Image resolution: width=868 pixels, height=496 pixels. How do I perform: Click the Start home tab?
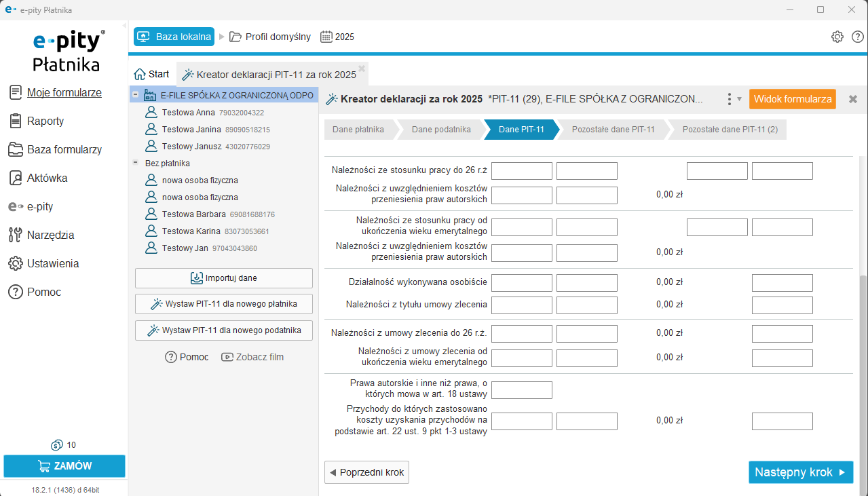[x=151, y=74]
